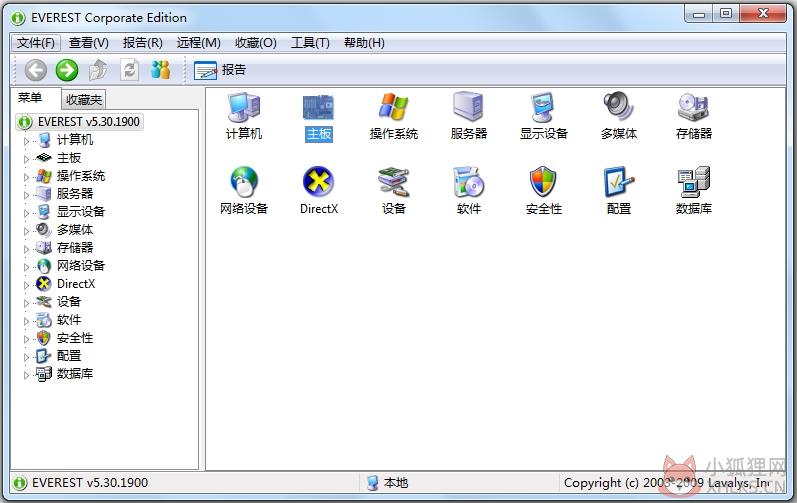
Task: Open the 文件(F) menu
Action: tap(36, 43)
